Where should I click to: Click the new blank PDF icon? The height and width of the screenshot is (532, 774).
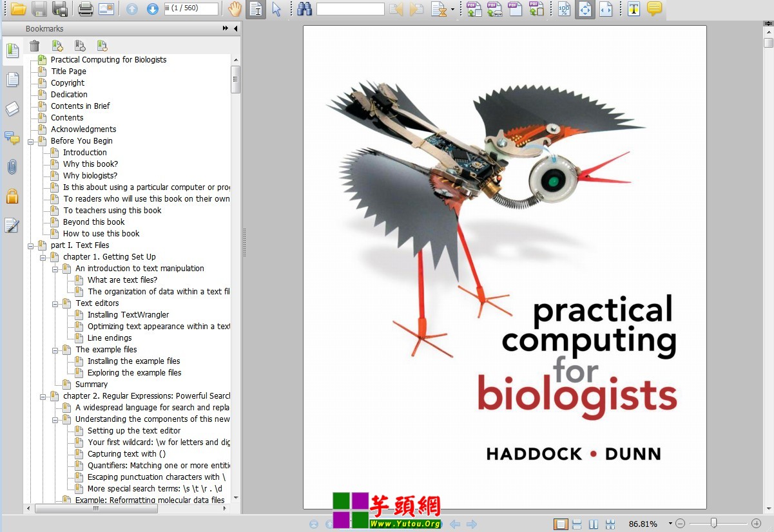pyautogui.click(x=515, y=9)
